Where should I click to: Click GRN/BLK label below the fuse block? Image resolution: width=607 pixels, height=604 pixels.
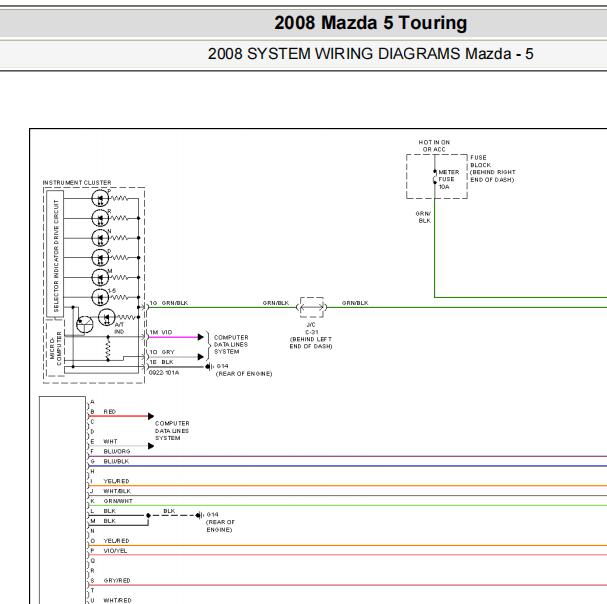424,217
